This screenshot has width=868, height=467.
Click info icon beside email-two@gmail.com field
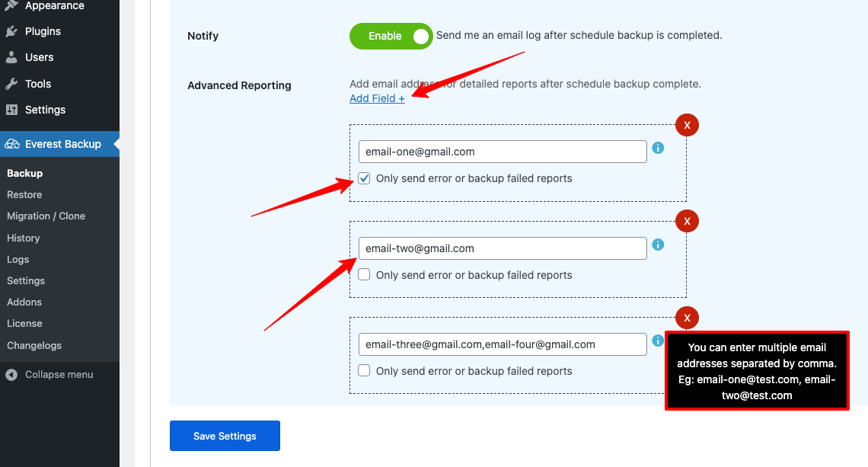659,245
